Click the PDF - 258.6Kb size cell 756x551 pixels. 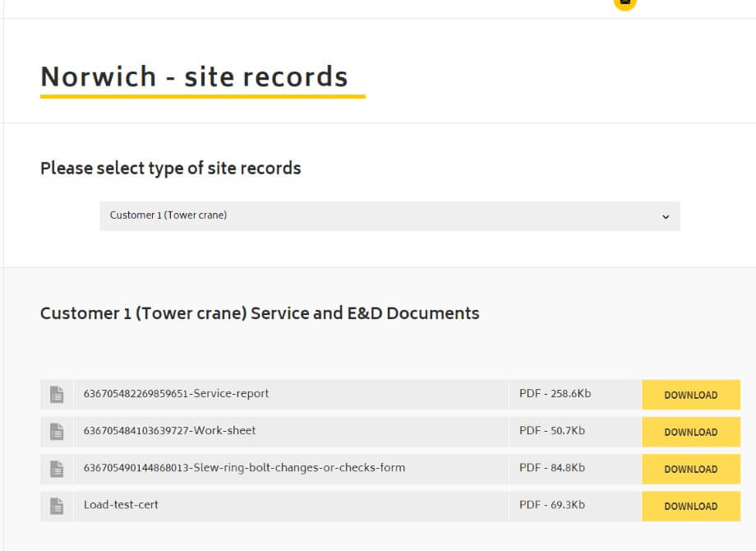click(555, 394)
